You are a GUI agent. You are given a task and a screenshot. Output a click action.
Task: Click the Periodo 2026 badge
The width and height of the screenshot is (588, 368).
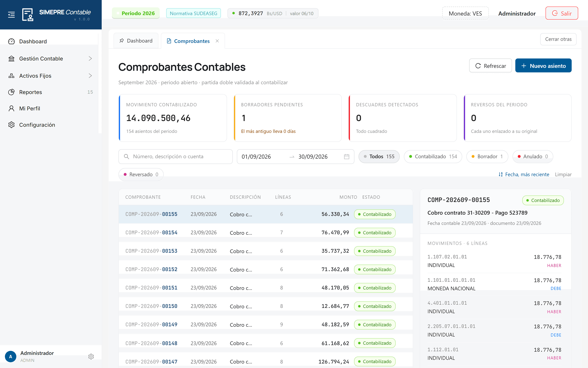point(136,13)
